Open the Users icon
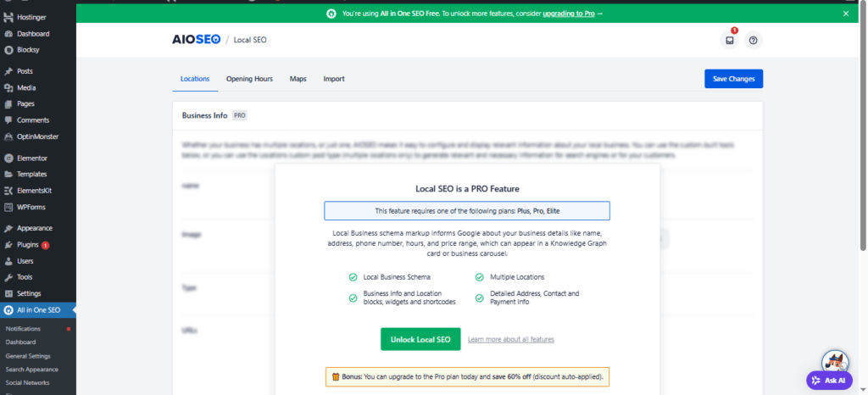The width and height of the screenshot is (868, 395). tap(8, 261)
